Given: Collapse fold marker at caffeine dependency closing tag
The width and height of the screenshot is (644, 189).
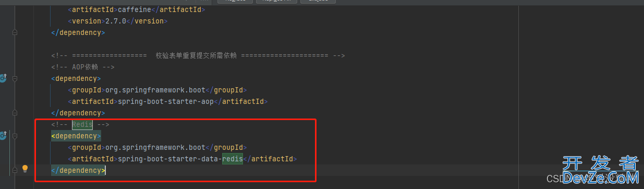Looking at the screenshot, I should click(15, 32).
